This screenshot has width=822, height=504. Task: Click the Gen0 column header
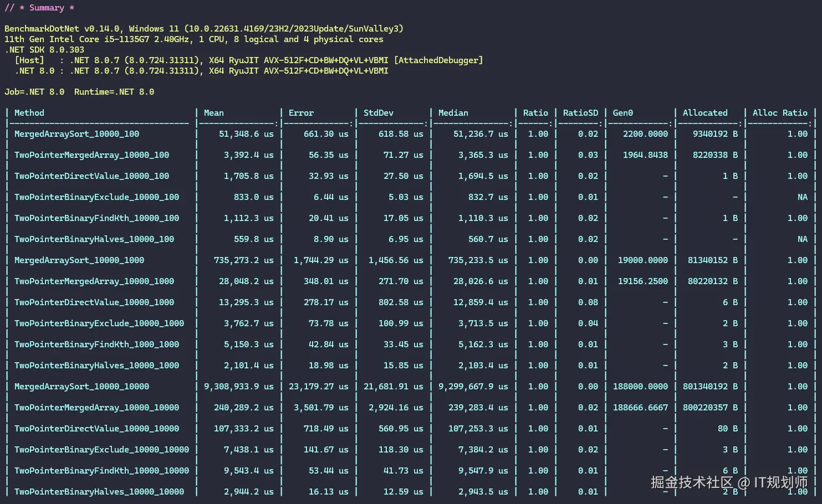click(623, 113)
